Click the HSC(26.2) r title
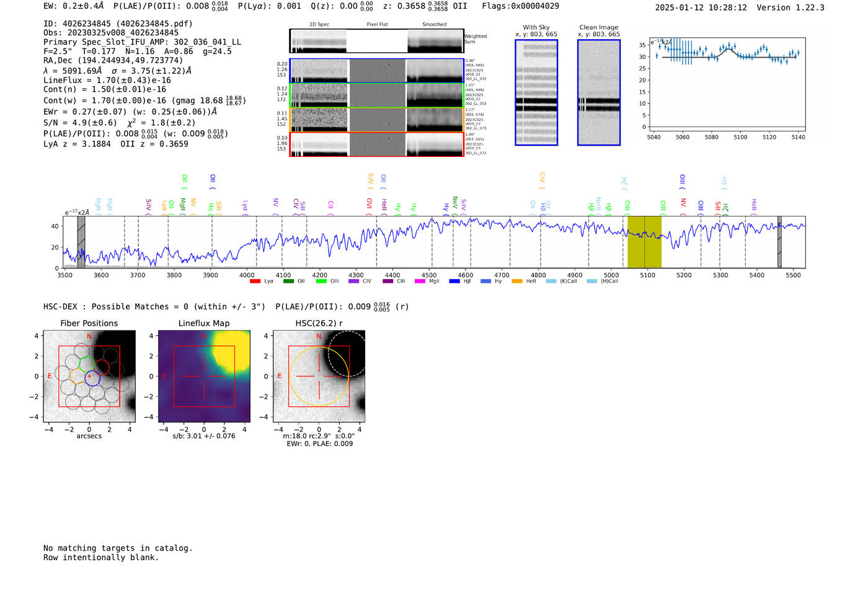868x591 pixels. point(319,324)
